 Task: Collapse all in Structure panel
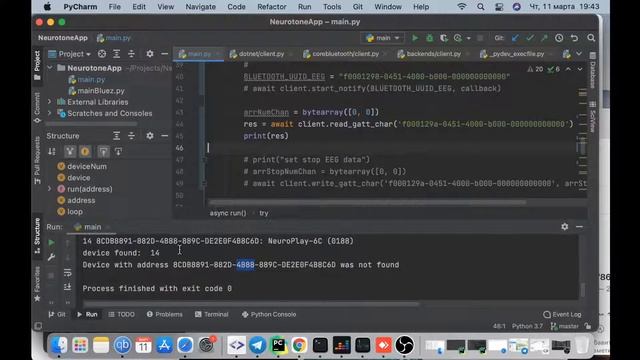tap(131, 136)
